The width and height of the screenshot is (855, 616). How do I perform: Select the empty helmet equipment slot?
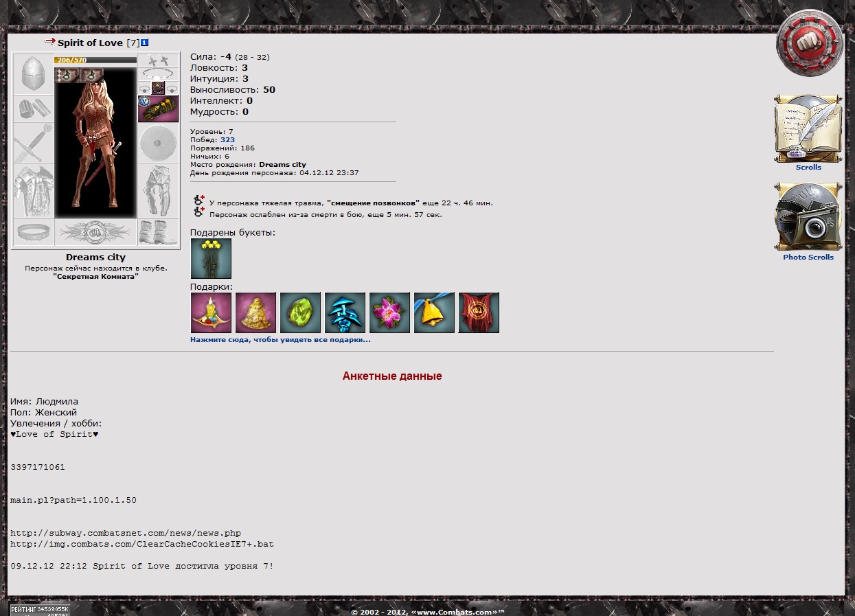34,74
